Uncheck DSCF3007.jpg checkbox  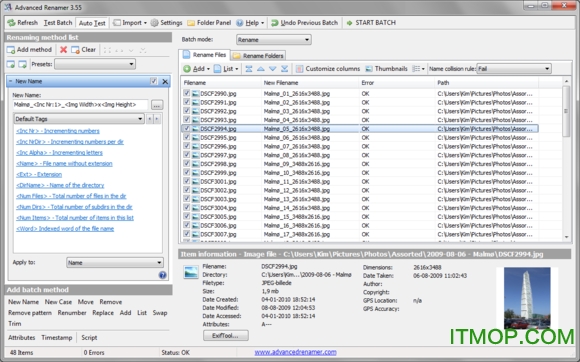187,234
